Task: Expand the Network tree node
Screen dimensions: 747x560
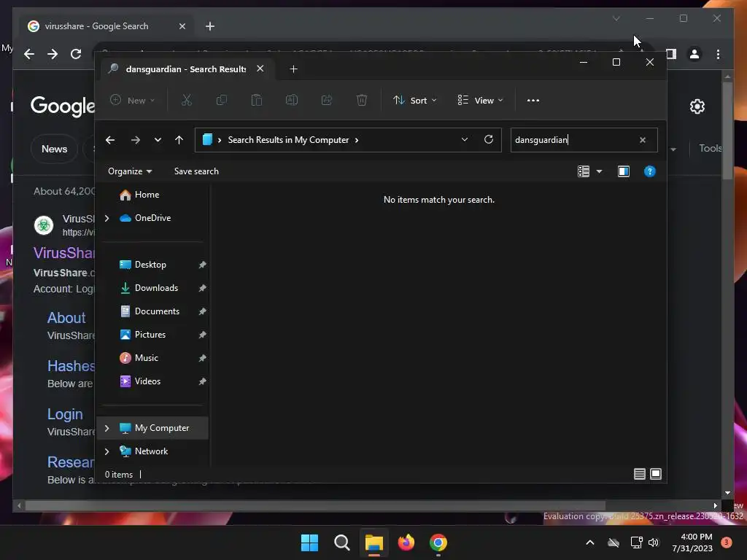Action: point(107,451)
